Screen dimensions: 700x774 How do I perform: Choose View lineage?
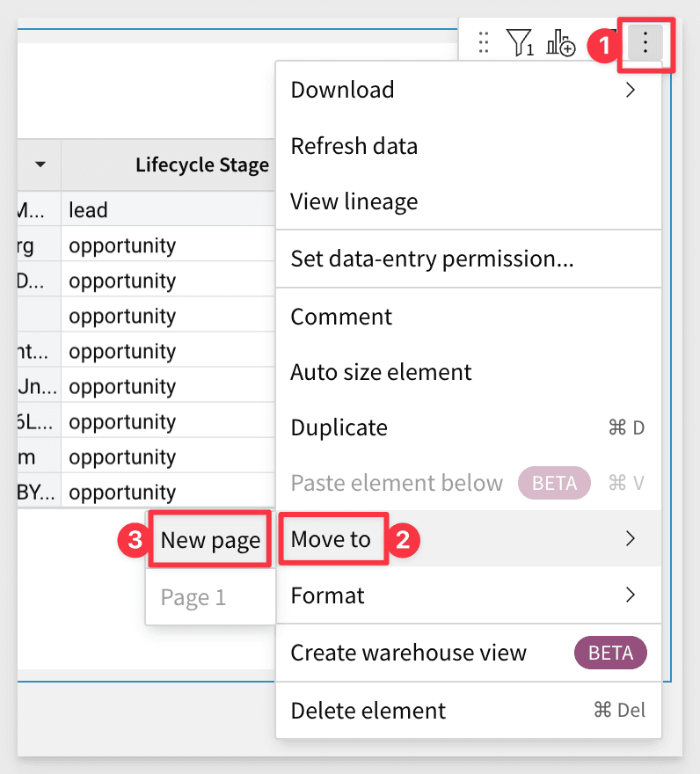pyautogui.click(x=354, y=201)
